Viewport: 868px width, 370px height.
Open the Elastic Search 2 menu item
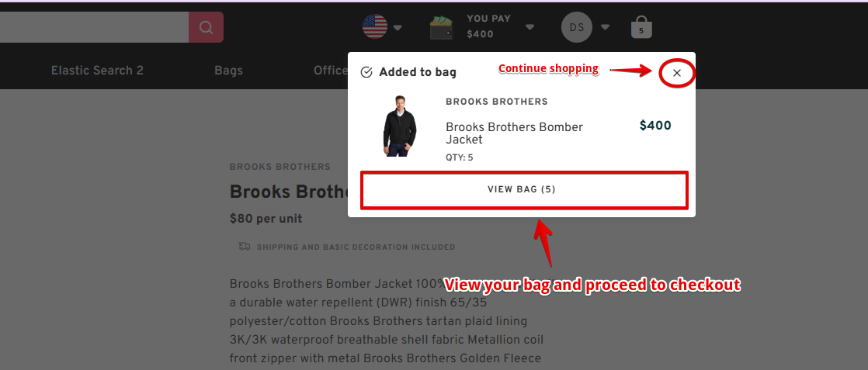[x=97, y=71]
